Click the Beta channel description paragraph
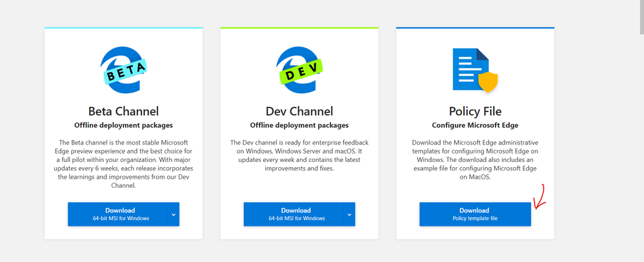Screen dimensions: 644x262 tap(124, 164)
